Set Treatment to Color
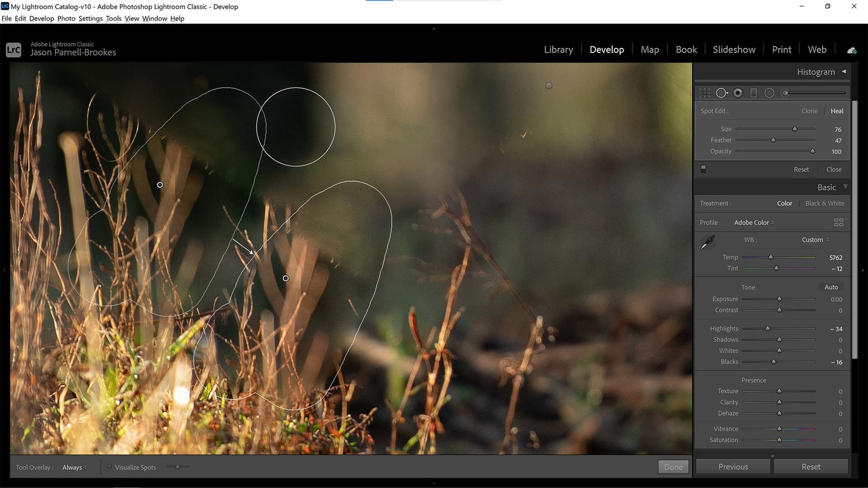 [x=785, y=204]
